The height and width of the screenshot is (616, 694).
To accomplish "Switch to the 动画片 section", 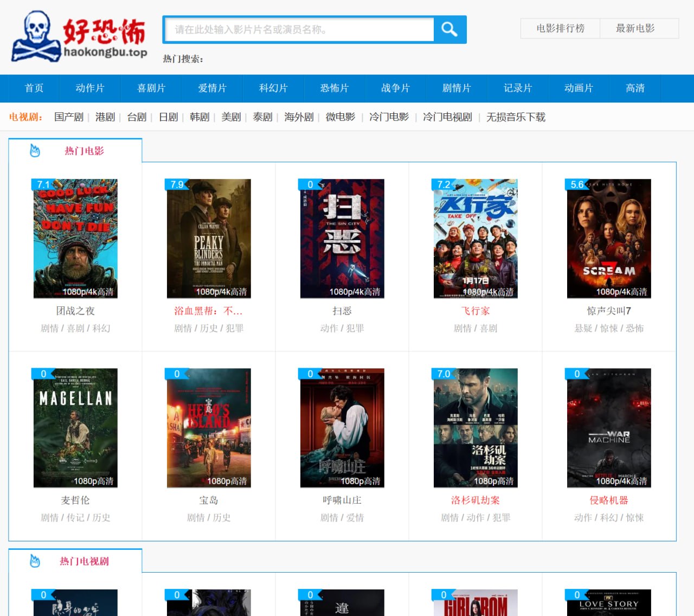I will click(578, 88).
